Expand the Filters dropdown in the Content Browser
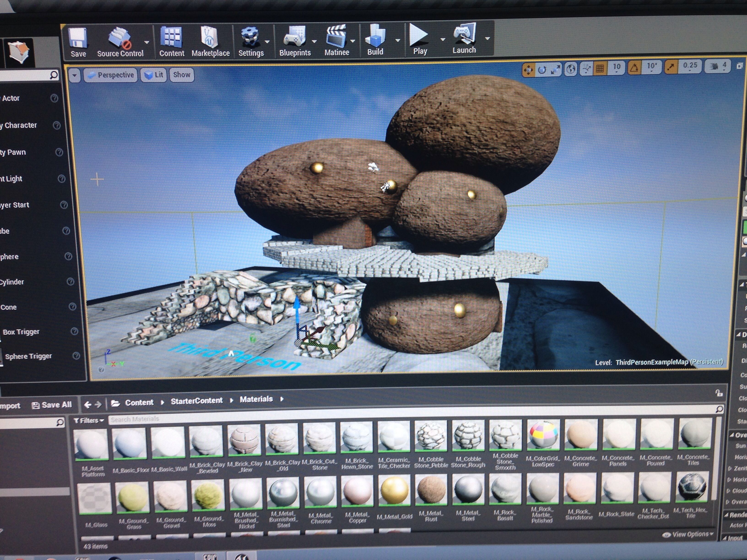Image resolution: width=747 pixels, height=560 pixels. tap(89, 420)
